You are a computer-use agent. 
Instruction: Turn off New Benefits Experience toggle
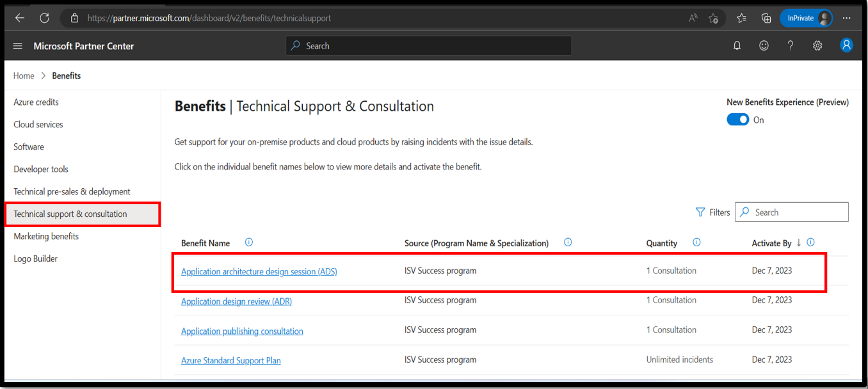coord(737,120)
